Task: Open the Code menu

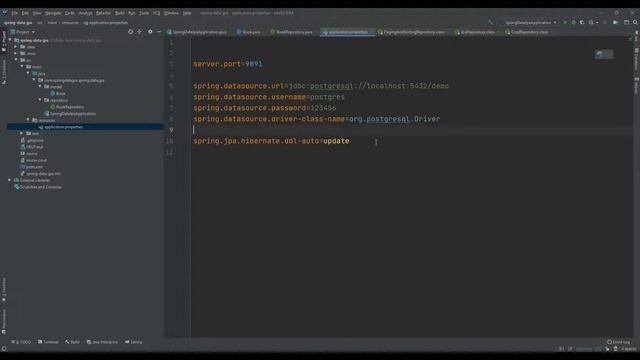Action: (70, 13)
